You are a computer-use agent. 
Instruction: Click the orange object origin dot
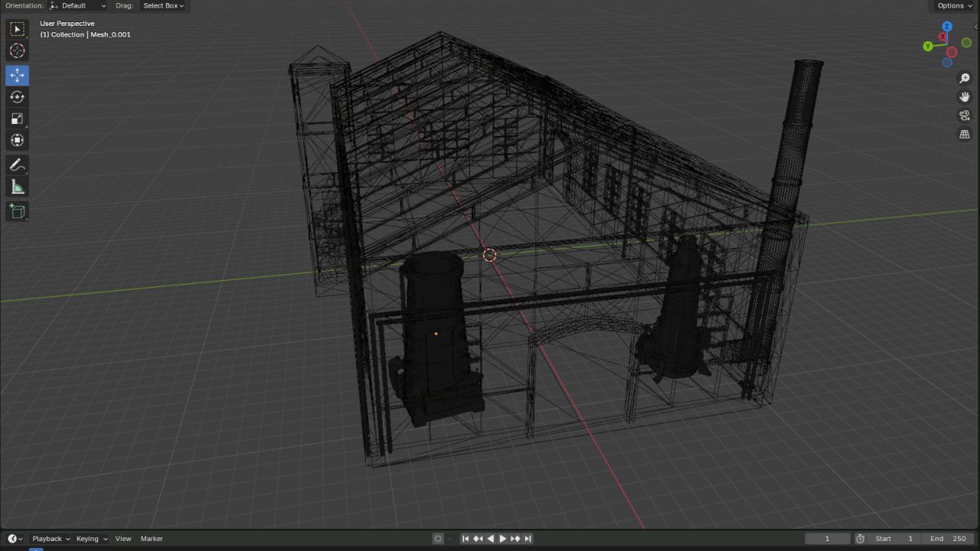click(436, 334)
